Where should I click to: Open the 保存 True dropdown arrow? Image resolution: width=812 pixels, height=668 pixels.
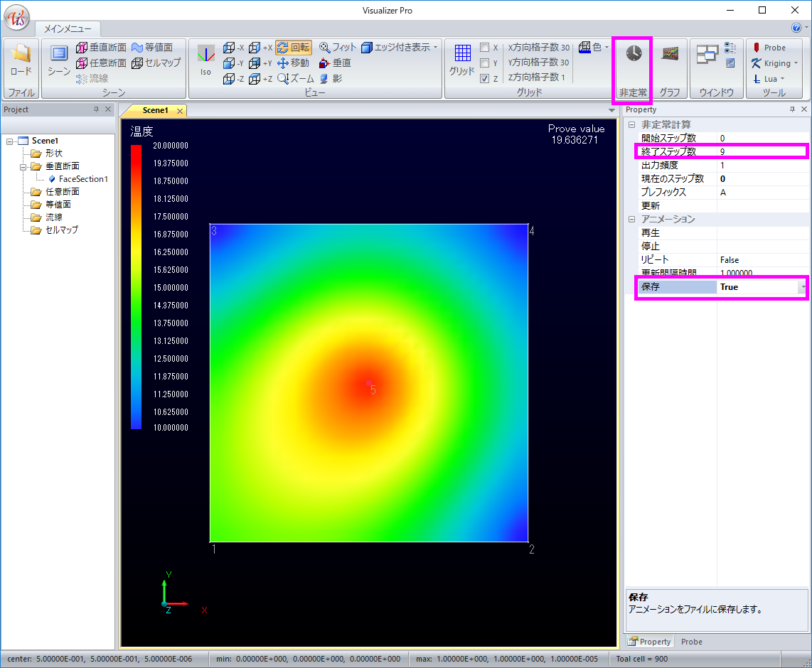(x=803, y=287)
